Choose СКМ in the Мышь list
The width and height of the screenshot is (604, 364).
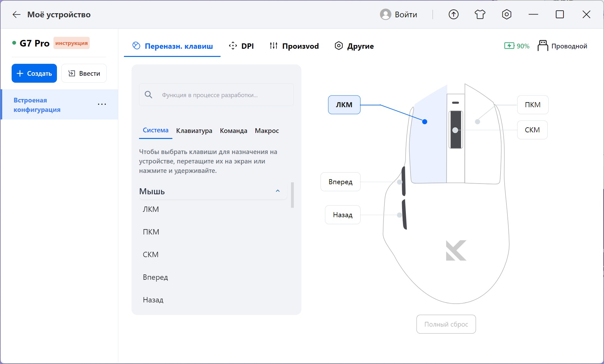pos(151,255)
